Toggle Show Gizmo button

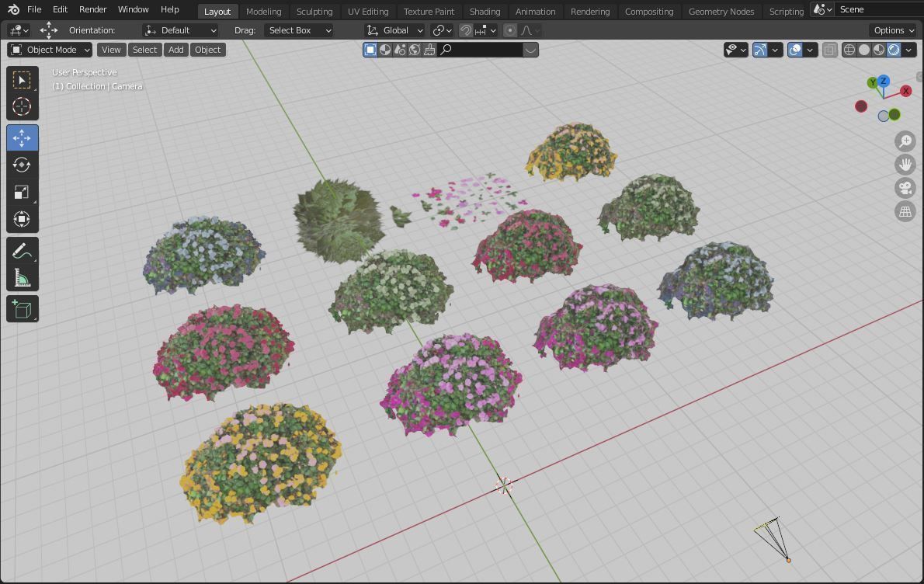[x=760, y=50]
